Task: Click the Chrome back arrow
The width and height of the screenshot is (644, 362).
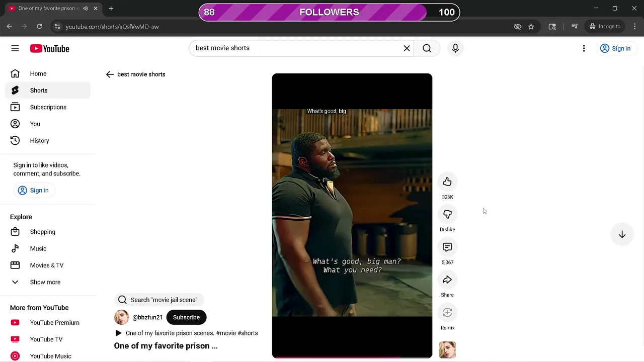Action: (9, 26)
